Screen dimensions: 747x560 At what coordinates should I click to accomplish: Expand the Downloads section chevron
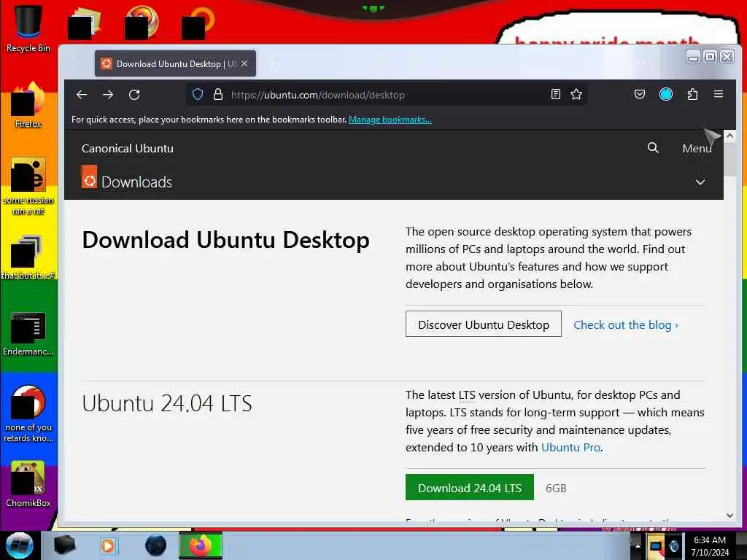coord(700,182)
